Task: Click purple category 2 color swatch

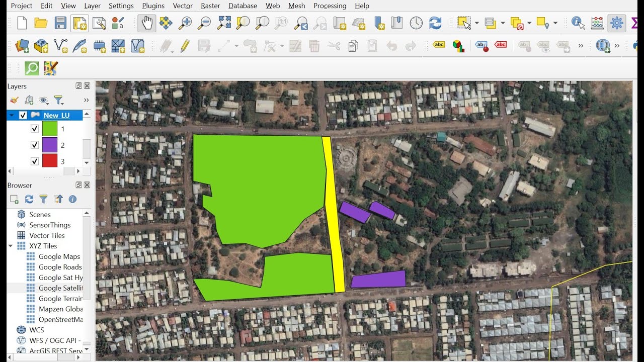Action: click(50, 145)
